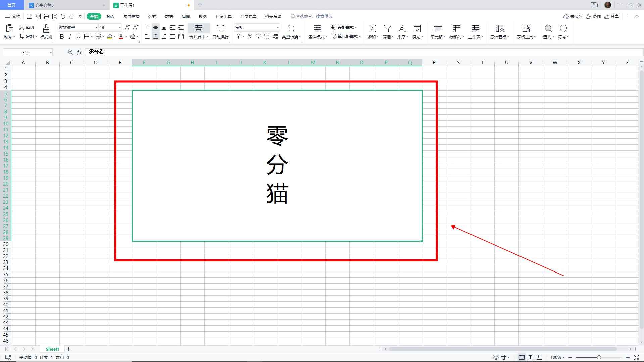Select the format painter tool

click(x=46, y=32)
